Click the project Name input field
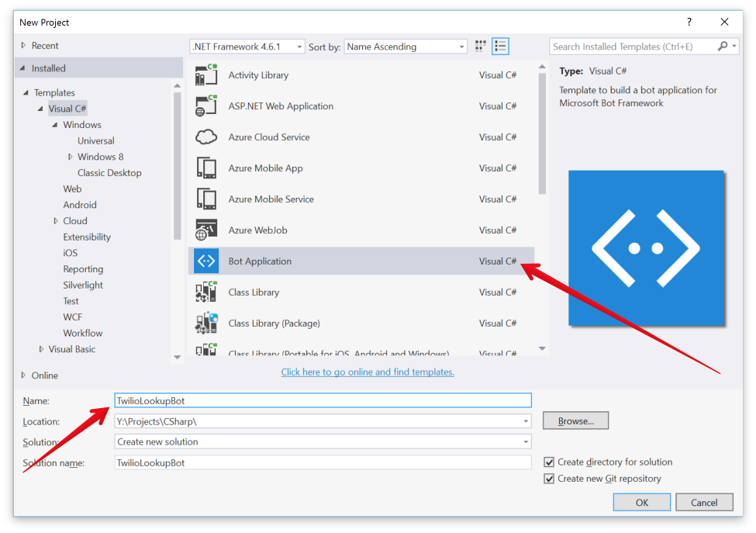756x533 pixels. coord(323,400)
